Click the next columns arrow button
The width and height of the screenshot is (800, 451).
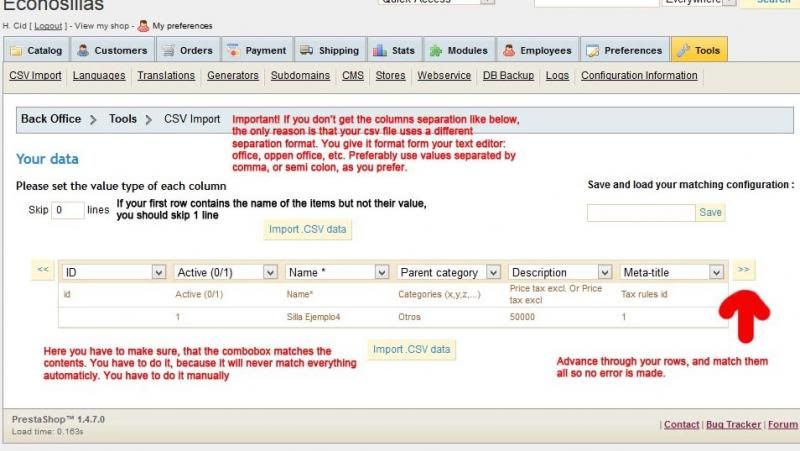coord(744,269)
